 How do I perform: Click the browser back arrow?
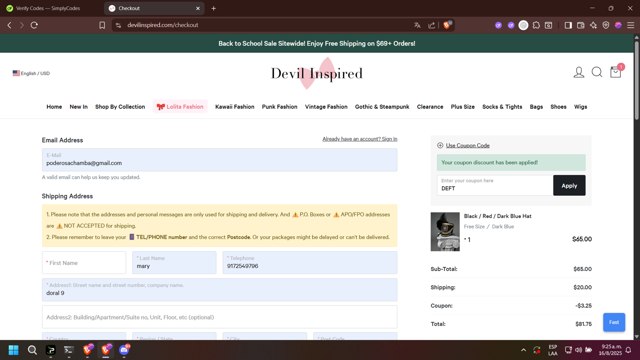click(x=9, y=25)
